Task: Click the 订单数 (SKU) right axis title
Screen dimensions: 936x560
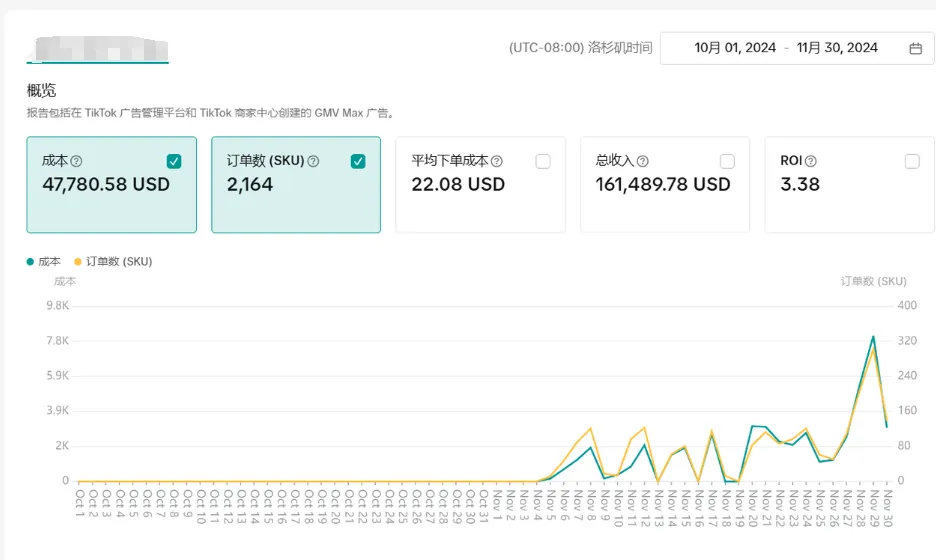Action: click(873, 281)
